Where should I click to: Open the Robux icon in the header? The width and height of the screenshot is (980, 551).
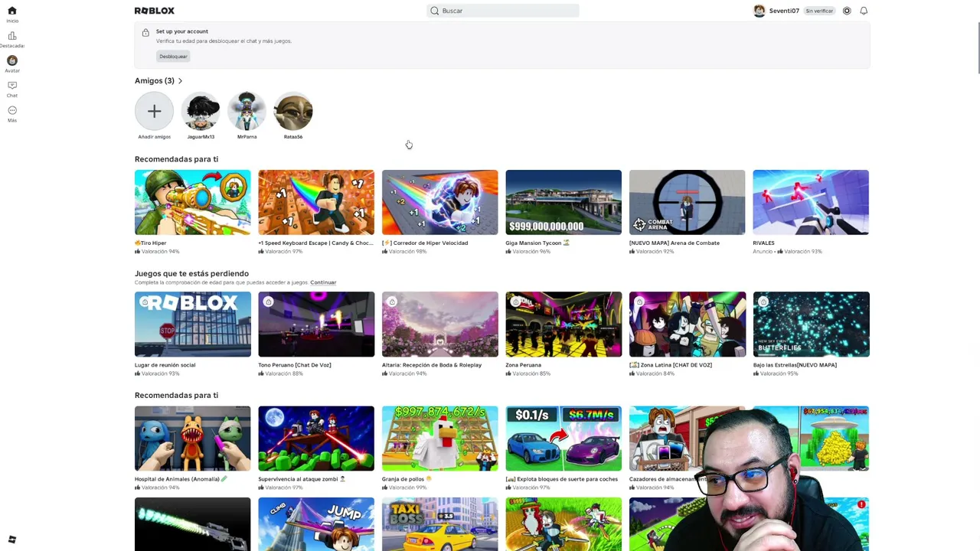847,11
